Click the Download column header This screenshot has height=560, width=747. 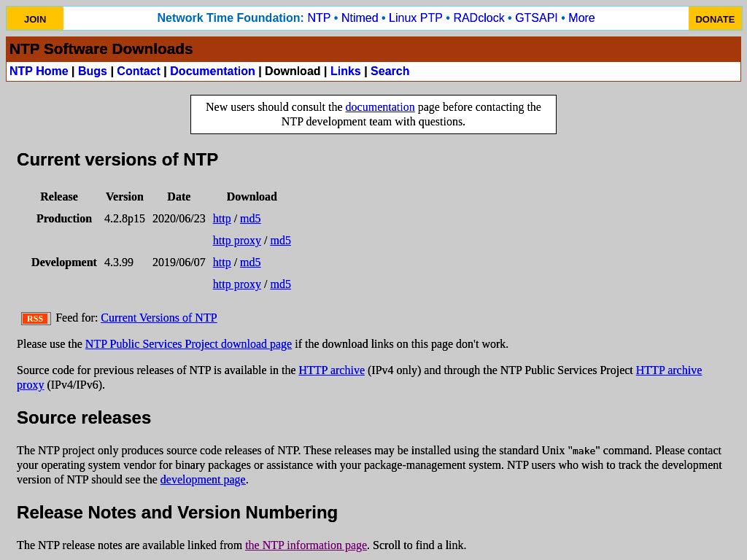point(252,197)
